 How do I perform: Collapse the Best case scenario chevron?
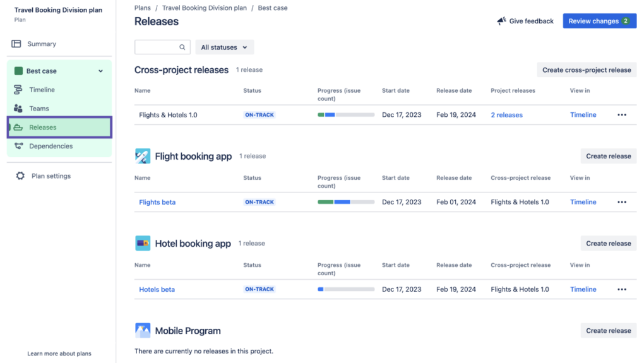coord(100,71)
